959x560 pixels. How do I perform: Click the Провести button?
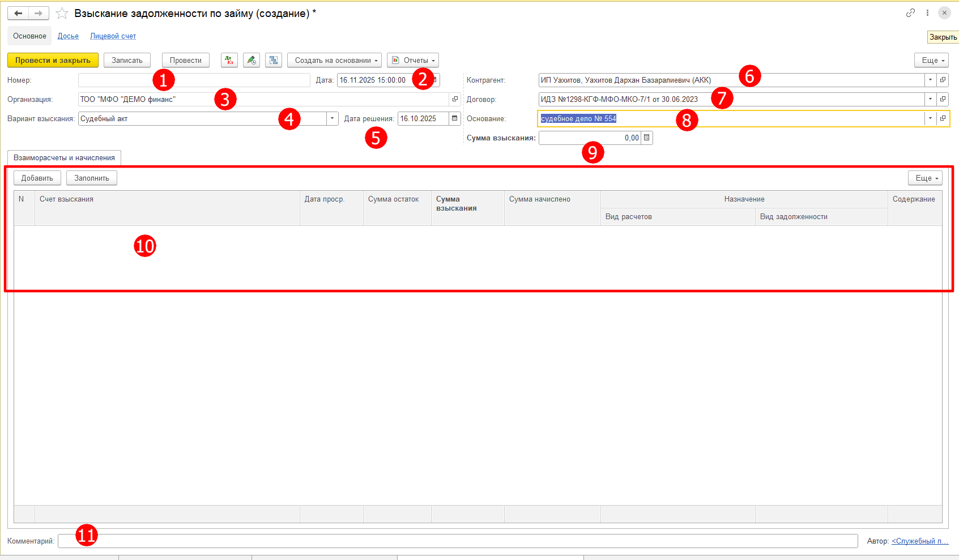click(x=186, y=60)
